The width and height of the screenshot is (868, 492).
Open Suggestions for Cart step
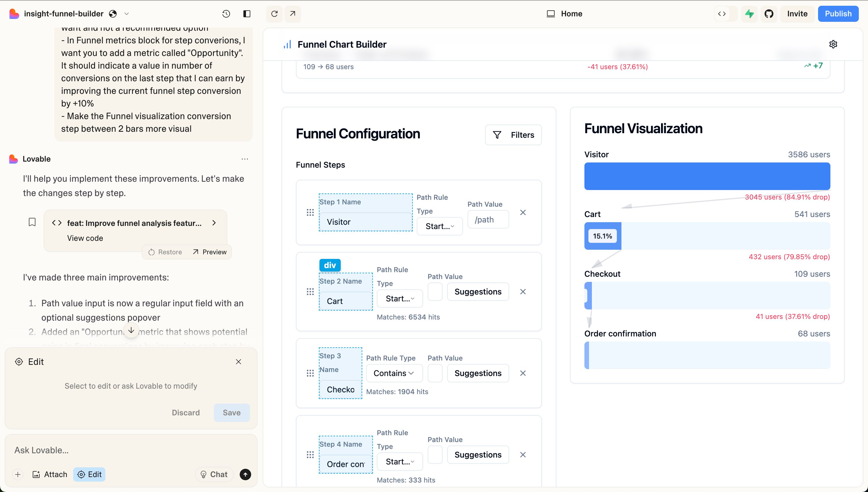(478, 292)
